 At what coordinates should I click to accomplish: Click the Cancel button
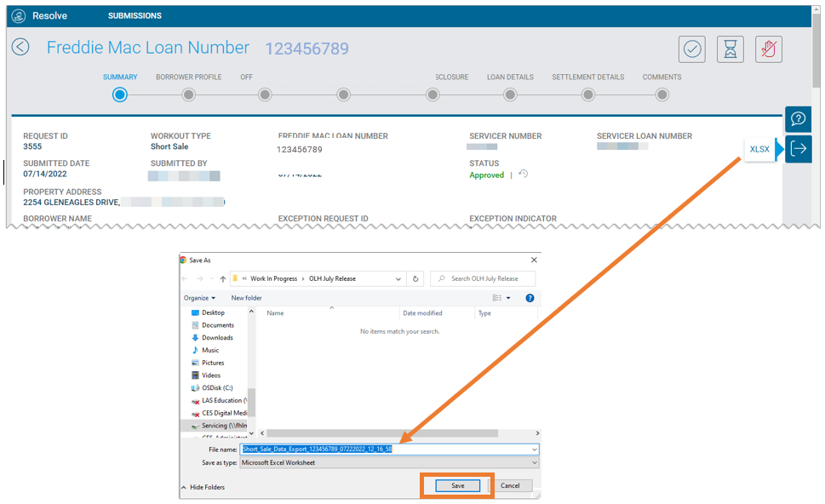[510, 485]
